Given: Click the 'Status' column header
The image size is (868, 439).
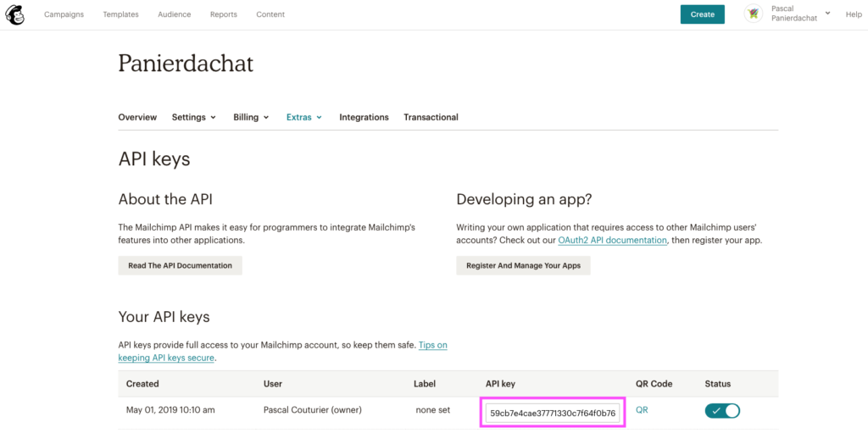Looking at the screenshot, I should coord(717,384).
